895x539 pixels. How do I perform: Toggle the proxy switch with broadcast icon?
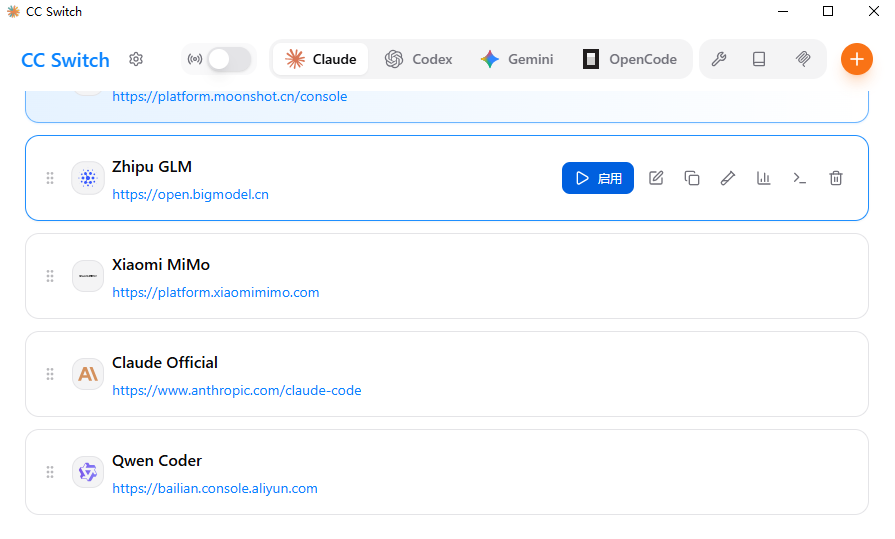pyautogui.click(x=229, y=59)
